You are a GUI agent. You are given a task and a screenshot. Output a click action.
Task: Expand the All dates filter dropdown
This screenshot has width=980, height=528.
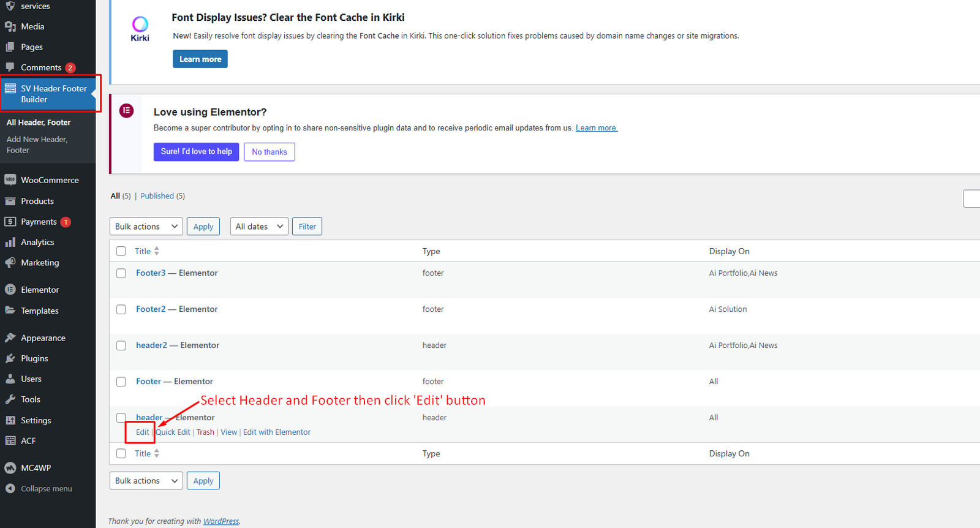coord(259,227)
